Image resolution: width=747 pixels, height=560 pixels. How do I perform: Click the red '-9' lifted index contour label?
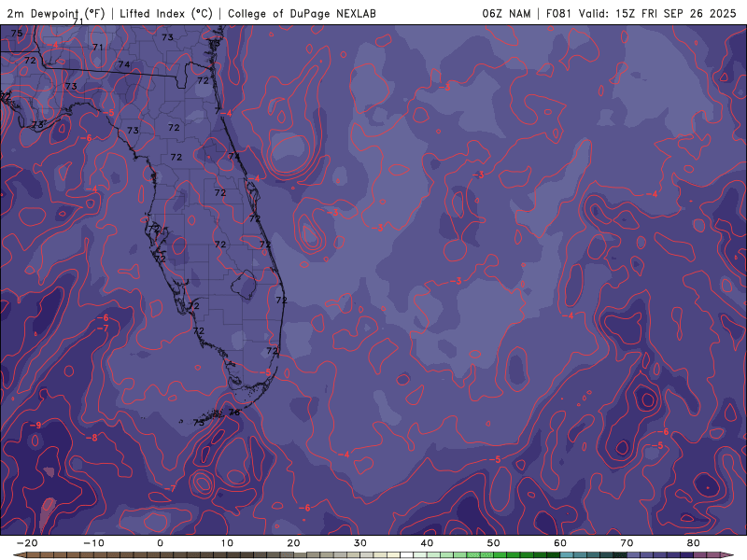pyautogui.click(x=35, y=426)
